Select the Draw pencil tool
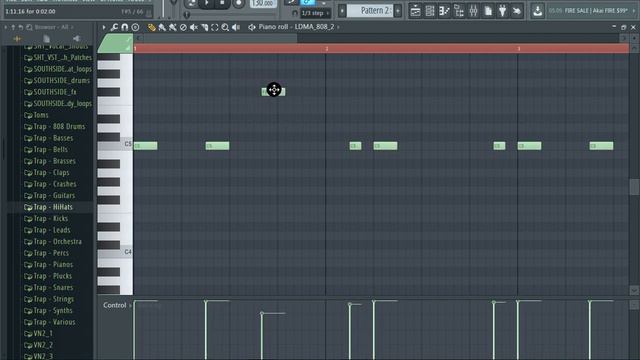The width and height of the screenshot is (640, 360). [x=151, y=27]
